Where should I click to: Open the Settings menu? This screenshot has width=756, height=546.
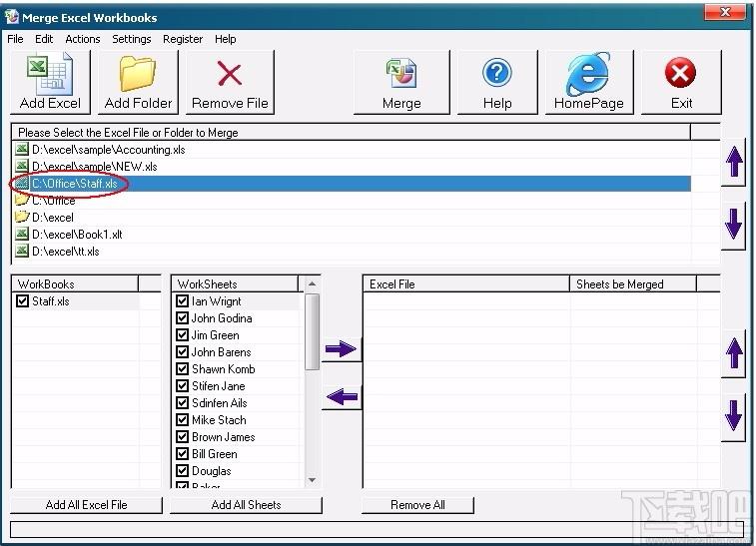[x=131, y=39]
